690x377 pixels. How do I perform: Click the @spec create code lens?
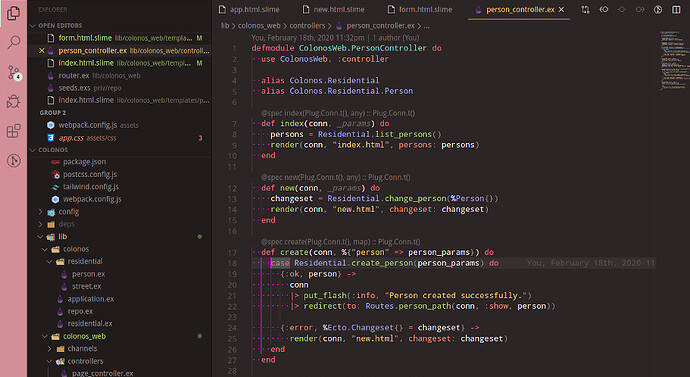pyautogui.click(x=340, y=242)
